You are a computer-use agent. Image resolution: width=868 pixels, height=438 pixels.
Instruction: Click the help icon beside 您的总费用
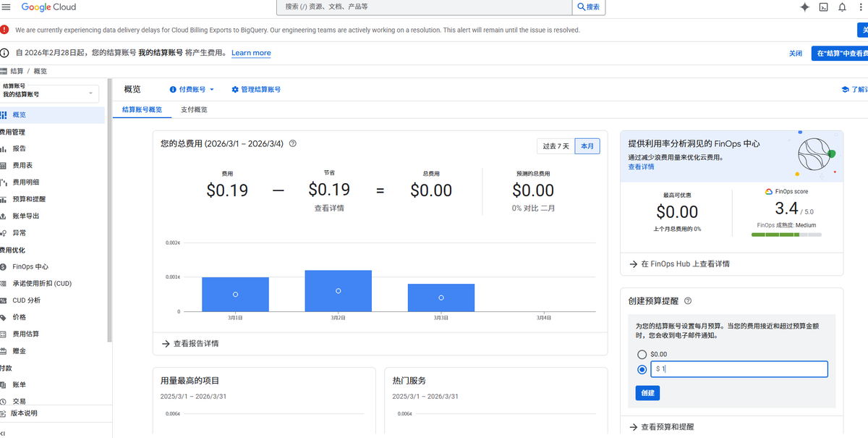[x=293, y=143]
